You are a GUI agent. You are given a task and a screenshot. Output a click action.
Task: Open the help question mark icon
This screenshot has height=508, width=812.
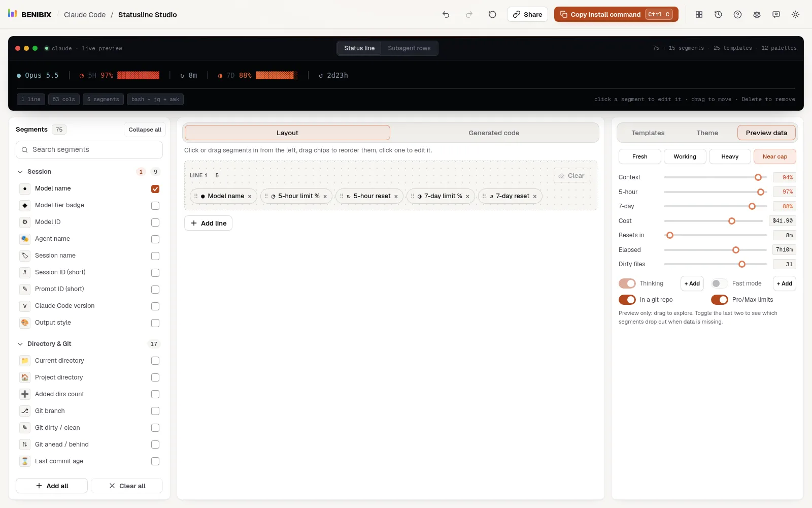point(737,15)
